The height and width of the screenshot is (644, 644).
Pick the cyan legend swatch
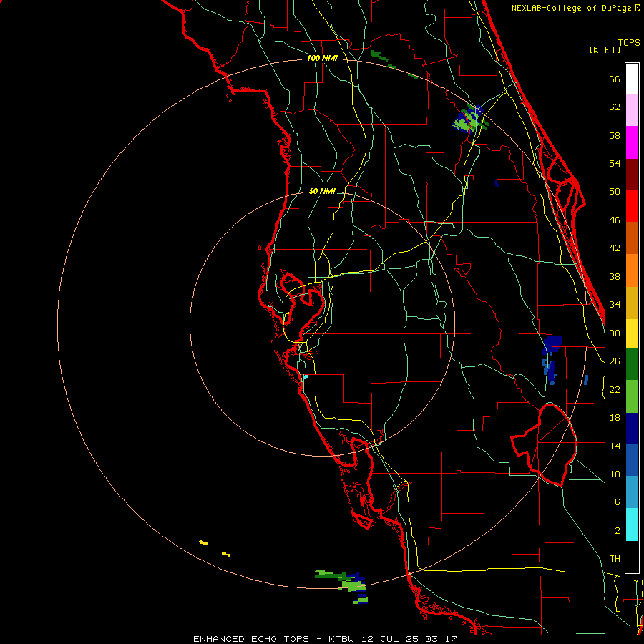(x=632, y=525)
